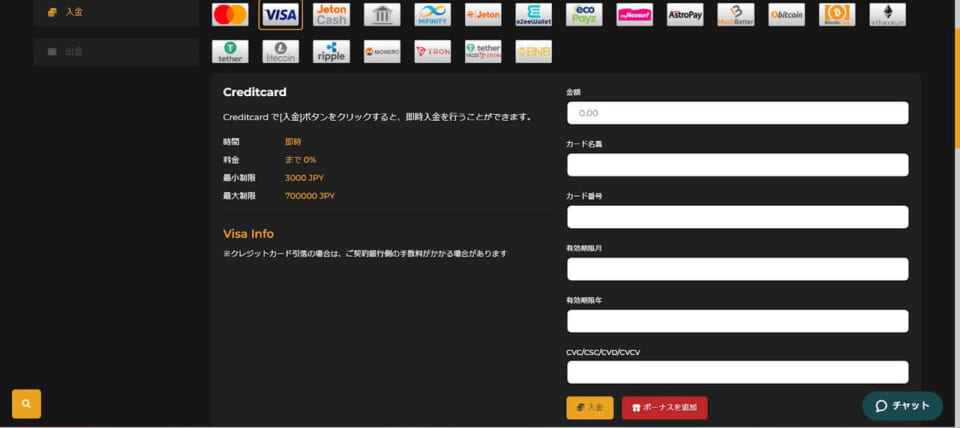Image resolution: width=960 pixels, height=428 pixels.
Task: Click the 700000 JPY maximum limit value
Action: 310,196
